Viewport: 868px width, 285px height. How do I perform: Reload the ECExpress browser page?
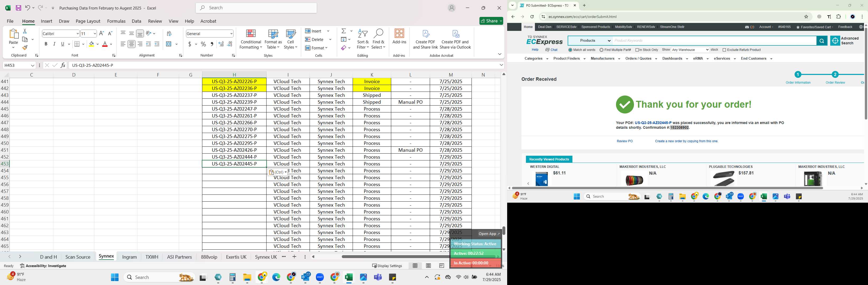pos(532,17)
